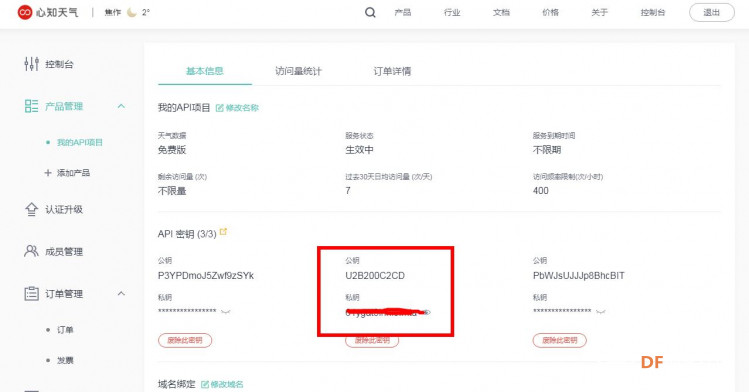Switch to the 访问量统计 tab

pyautogui.click(x=299, y=71)
